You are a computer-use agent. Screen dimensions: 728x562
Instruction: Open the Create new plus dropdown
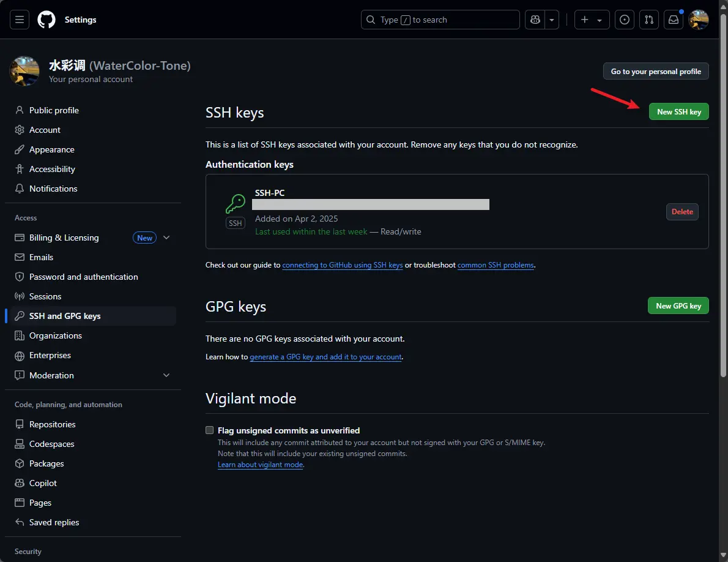coord(592,20)
